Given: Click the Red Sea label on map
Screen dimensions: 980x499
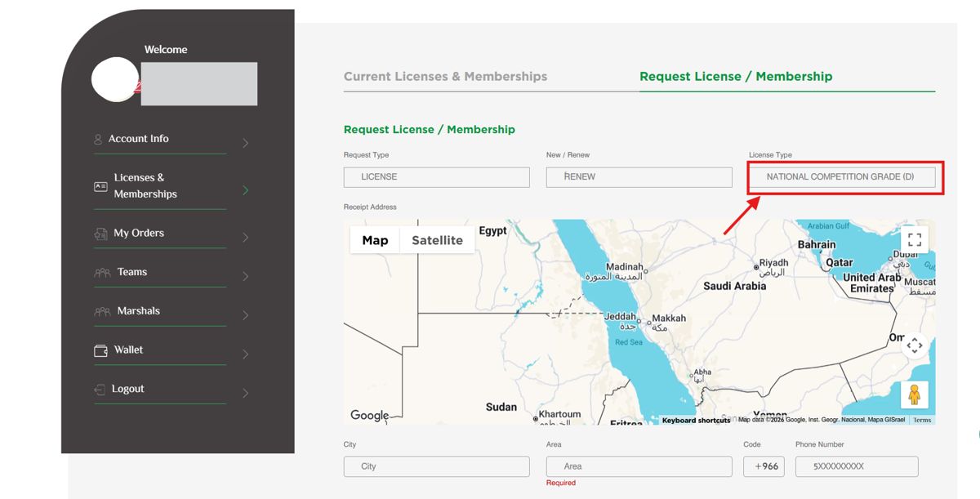Looking at the screenshot, I should click(629, 343).
